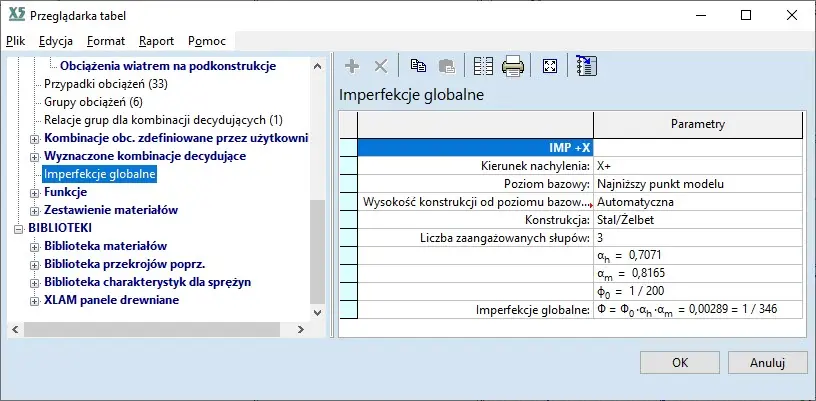Click the add row plus icon
The height and width of the screenshot is (401, 816).
tap(352, 66)
